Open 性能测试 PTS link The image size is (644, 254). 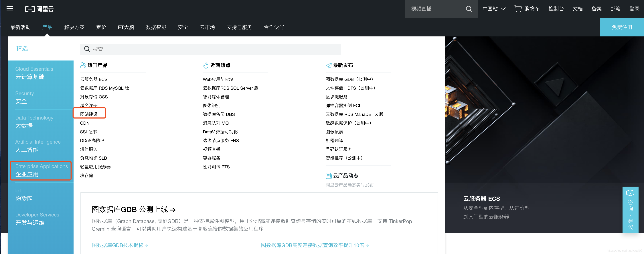tap(216, 167)
